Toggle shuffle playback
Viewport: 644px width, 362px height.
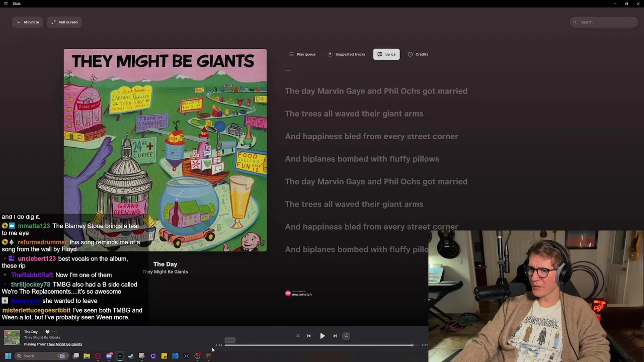(298, 336)
